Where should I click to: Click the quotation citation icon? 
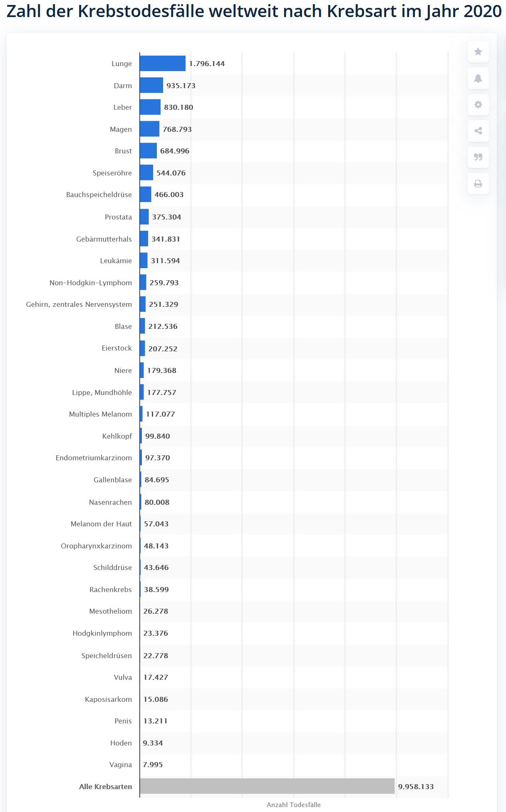click(x=478, y=157)
